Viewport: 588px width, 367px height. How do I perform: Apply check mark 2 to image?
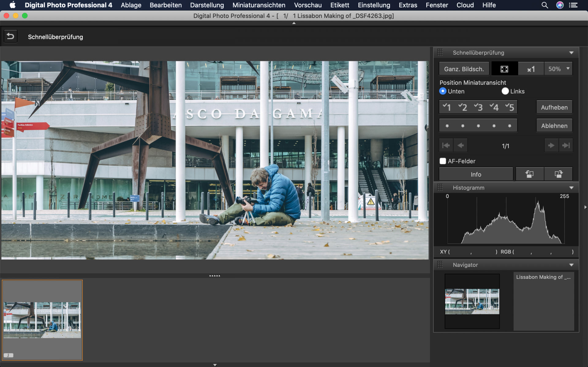(x=462, y=107)
